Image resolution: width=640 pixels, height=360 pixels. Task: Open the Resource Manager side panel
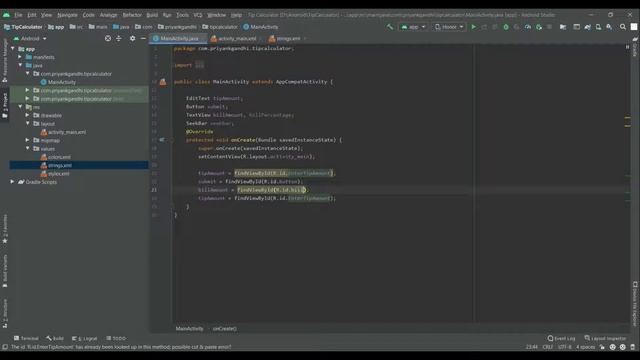click(x=5, y=60)
